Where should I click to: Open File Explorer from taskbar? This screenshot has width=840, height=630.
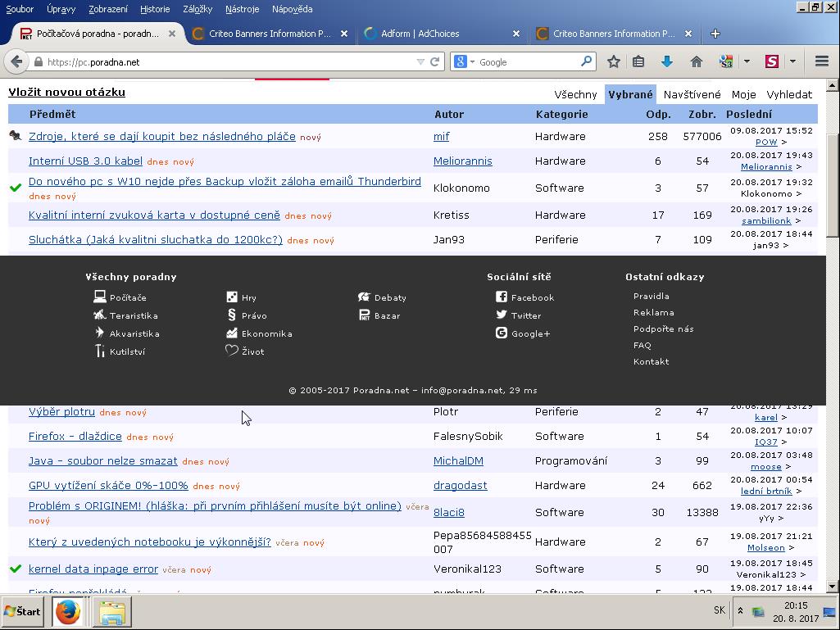(x=111, y=612)
